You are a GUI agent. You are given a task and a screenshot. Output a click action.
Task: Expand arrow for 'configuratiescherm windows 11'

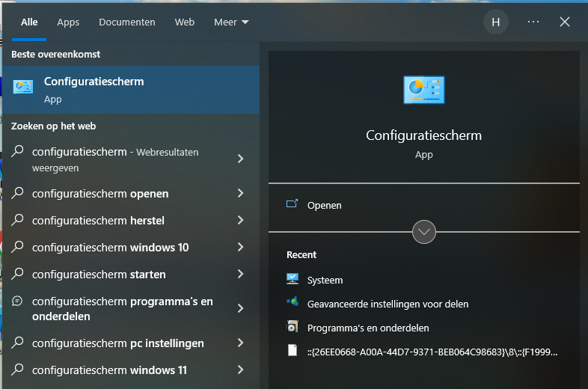coord(240,370)
